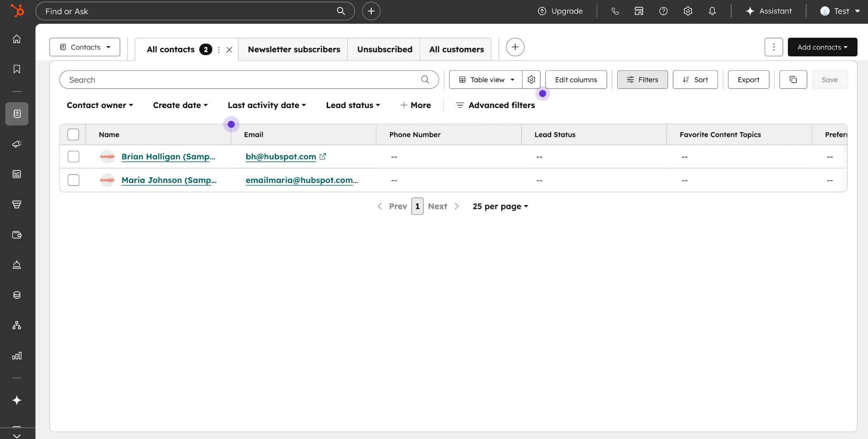The image size is (868, 439).
Task: Check the checkbox for Maria Johnson
Action: 73,180
